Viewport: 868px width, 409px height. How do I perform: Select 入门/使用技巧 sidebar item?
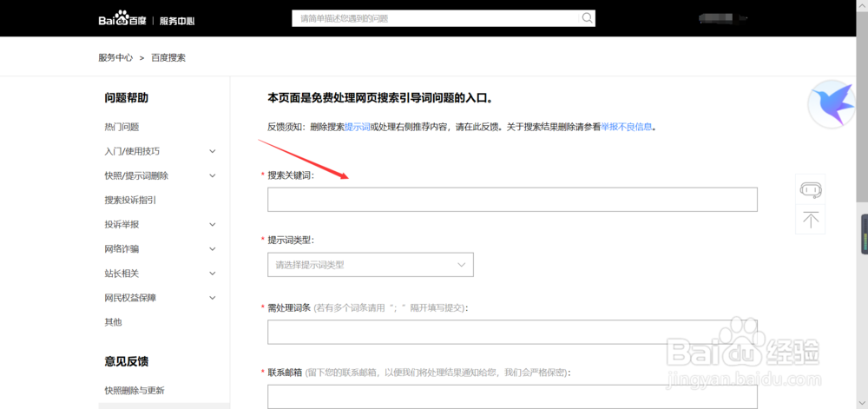[132, 152]
